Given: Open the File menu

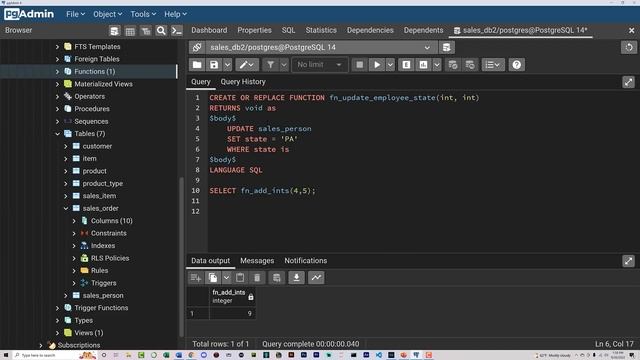Looking at the screenshot, I should 76,14.
